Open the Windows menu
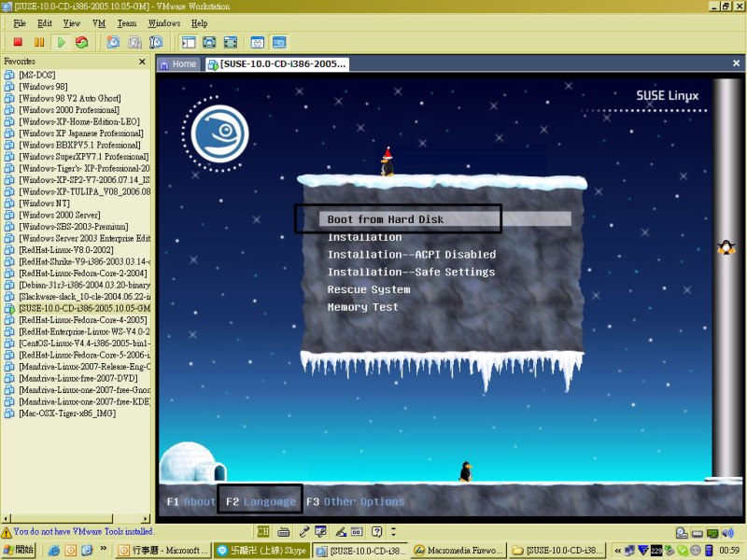This screenshot has width=747, height=560. (x=164, y=23)
